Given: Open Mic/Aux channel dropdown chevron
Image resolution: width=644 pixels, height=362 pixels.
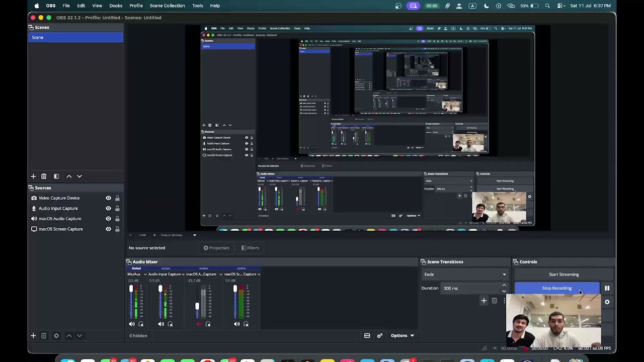Looking at the screenshot, I should [x=145, y=275].
